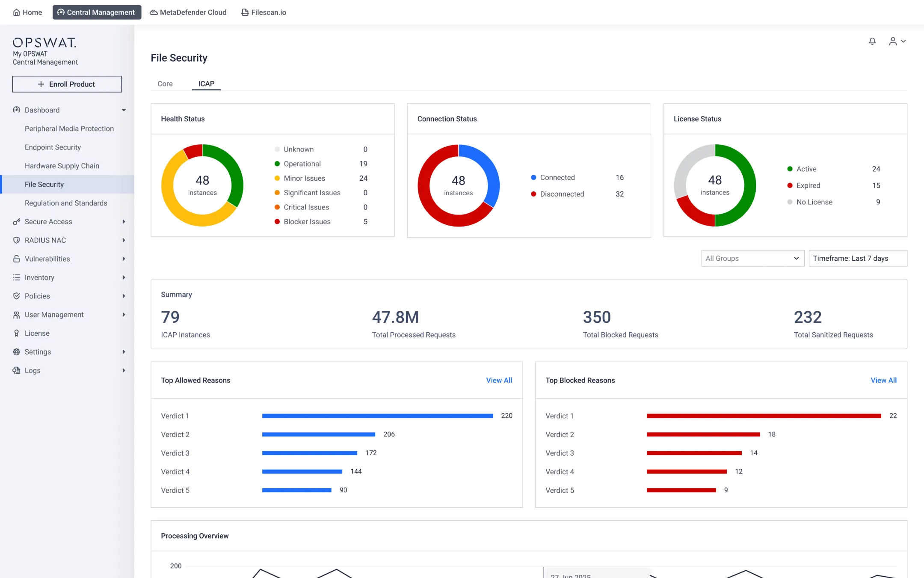
Task: Click the Secure Access key icon
Action: tap(16, 222)
